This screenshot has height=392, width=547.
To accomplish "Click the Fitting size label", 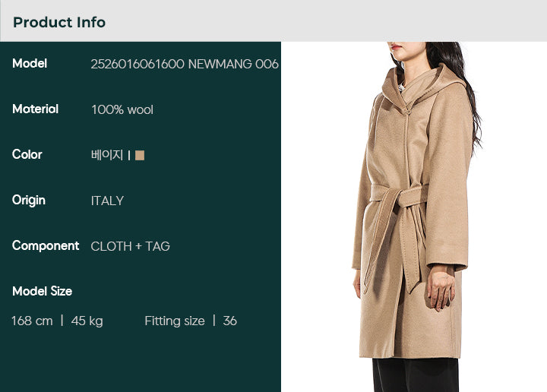I will coord(175,321).
